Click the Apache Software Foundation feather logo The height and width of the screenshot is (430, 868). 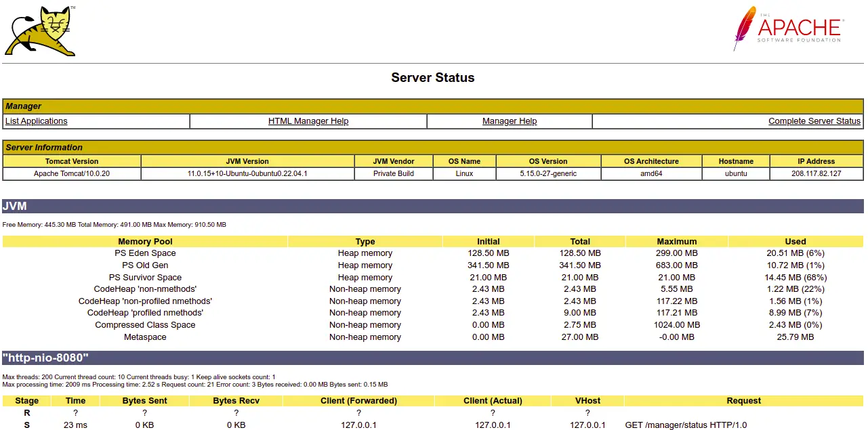tap(789, 28)
